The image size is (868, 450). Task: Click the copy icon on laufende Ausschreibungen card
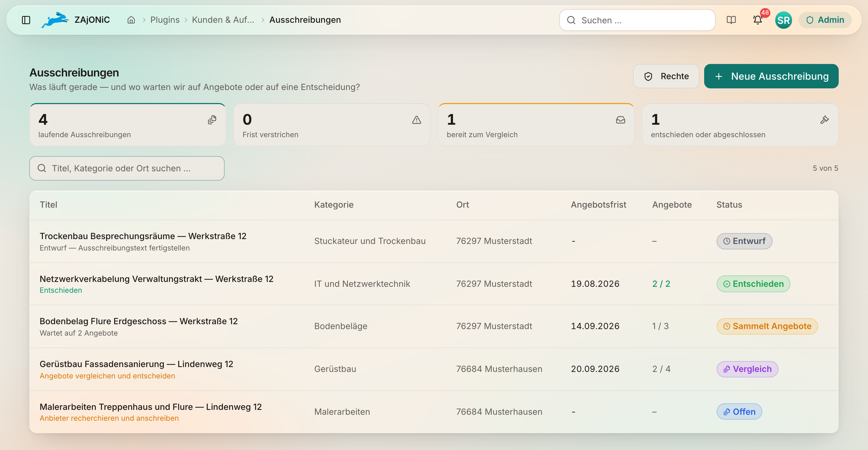212,120
